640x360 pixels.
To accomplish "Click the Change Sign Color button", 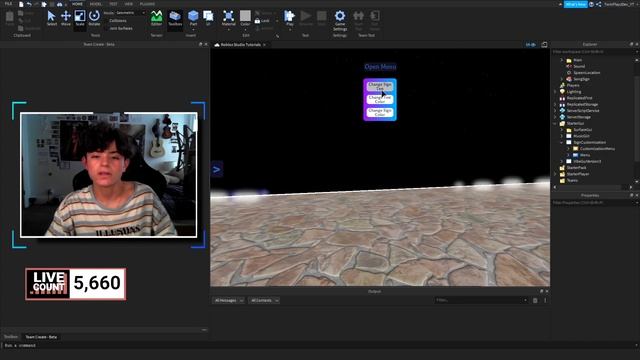I will 380,113.
